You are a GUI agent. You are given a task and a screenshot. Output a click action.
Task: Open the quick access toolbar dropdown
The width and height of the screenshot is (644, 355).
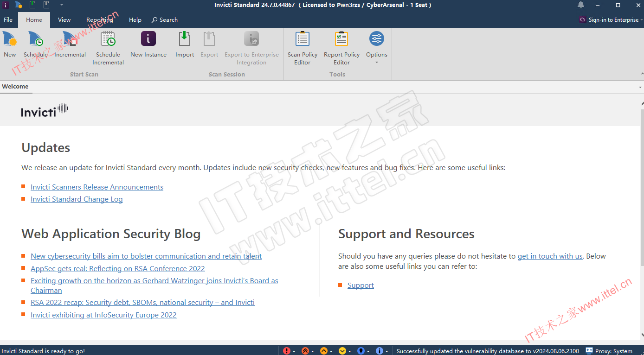click(62, 5)
